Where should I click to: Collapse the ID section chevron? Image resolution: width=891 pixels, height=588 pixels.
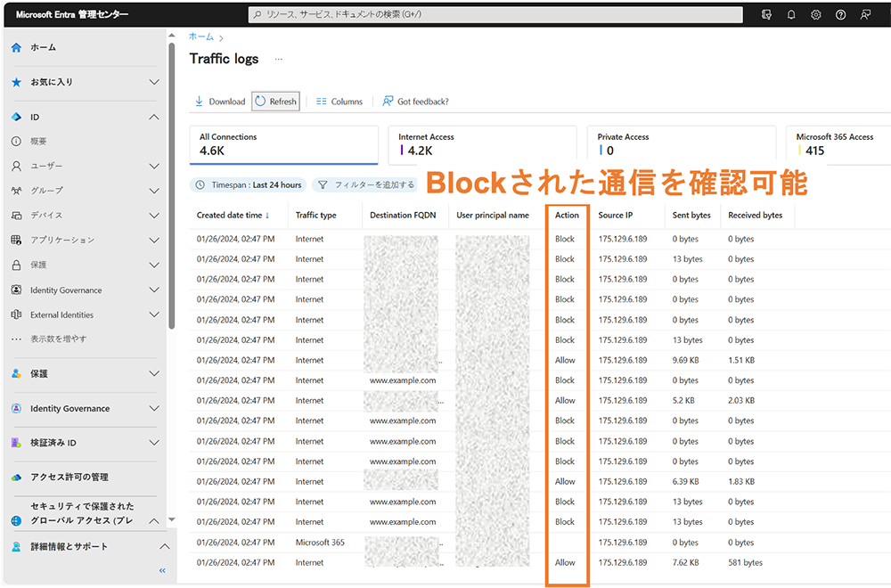154,117
